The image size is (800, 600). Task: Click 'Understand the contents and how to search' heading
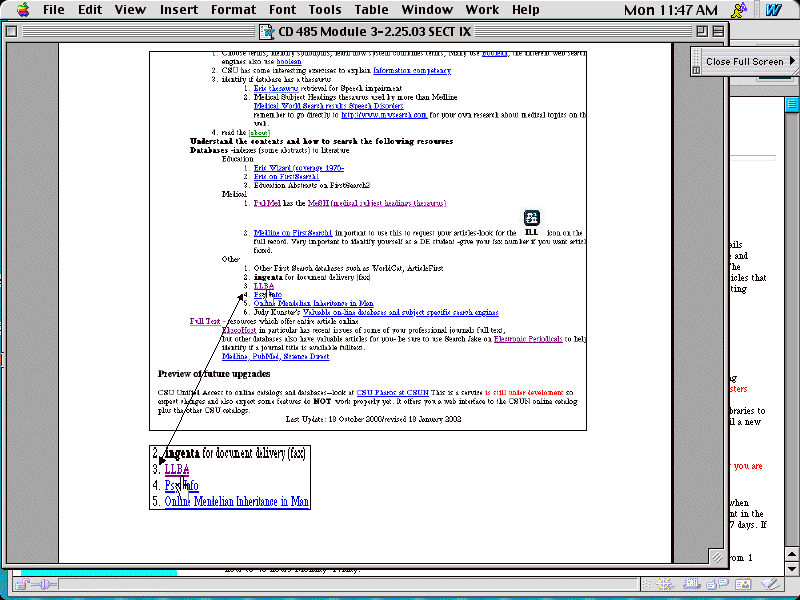tap(321, 141)
